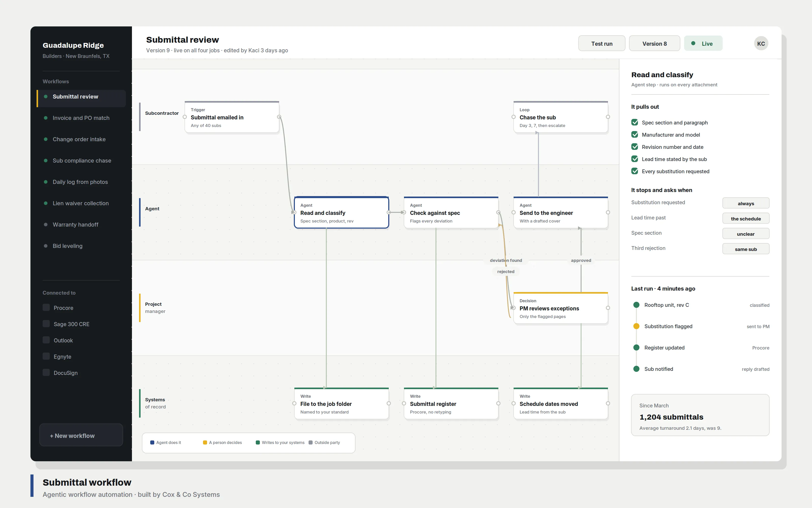Click the Sub notified status dot
The image size is (812, 508).
point(636,369)
